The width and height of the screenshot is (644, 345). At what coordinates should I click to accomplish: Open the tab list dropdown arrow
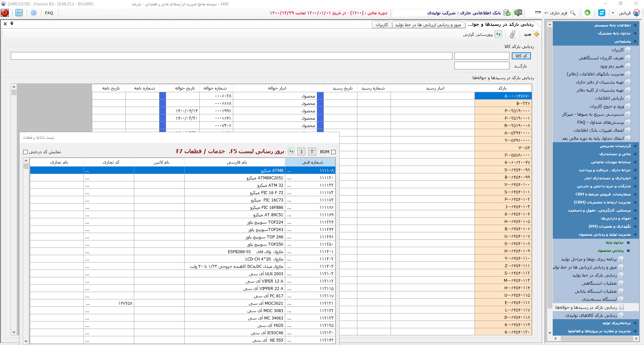[12, 23]
